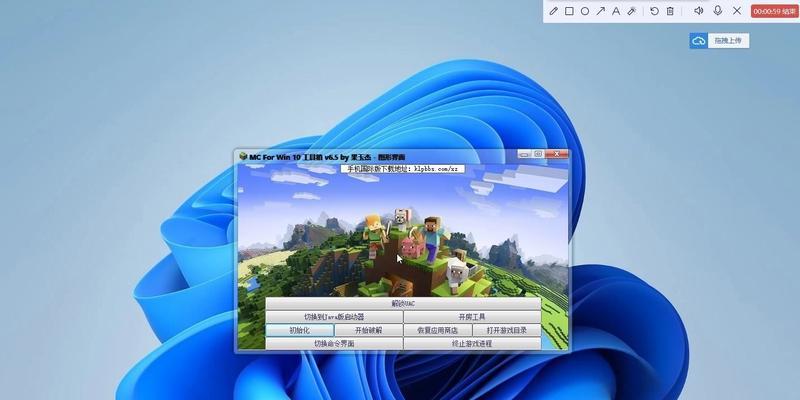Mute system sound via the speaker icon
The height and width of the screenshot is (400, 800).
(x=698, y=11)
